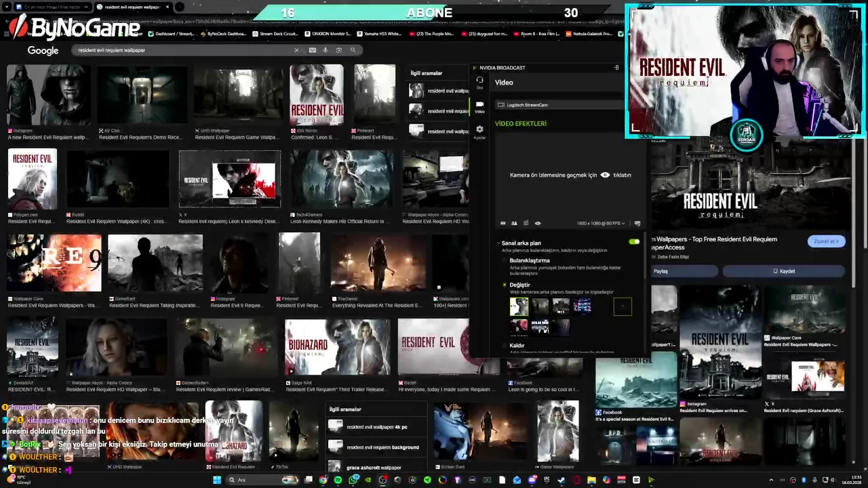The width and height of the screenshot is (868, 488).
Task: Open the Logitech StreamCam camera dropdown
Action: [x=559, y=105]
